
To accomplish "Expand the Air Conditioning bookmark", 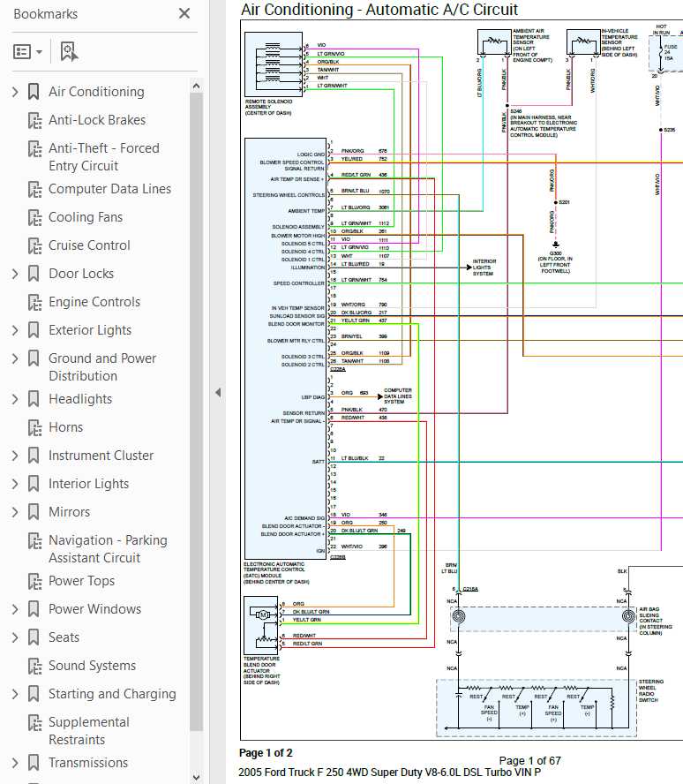I will click(15, 92).
